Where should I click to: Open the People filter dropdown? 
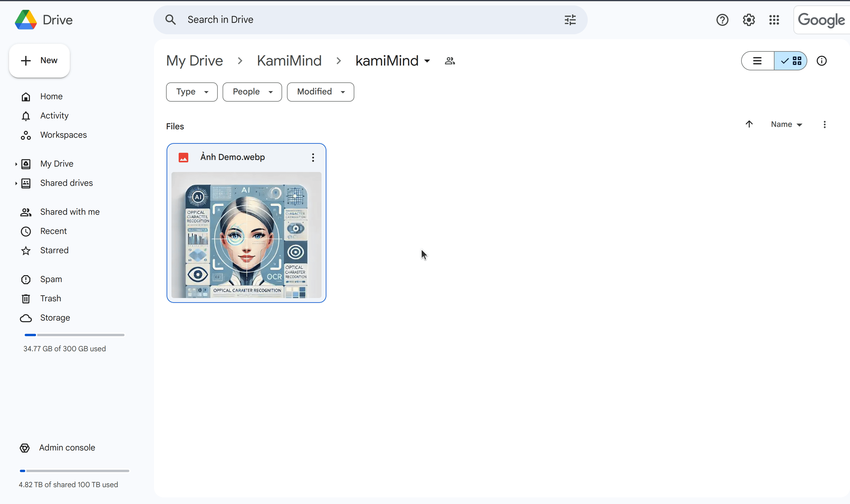(252, 92)
